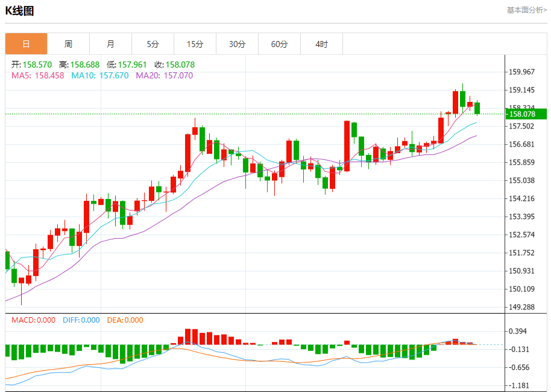Select the 日 daily chart tab

click(26, 44)
